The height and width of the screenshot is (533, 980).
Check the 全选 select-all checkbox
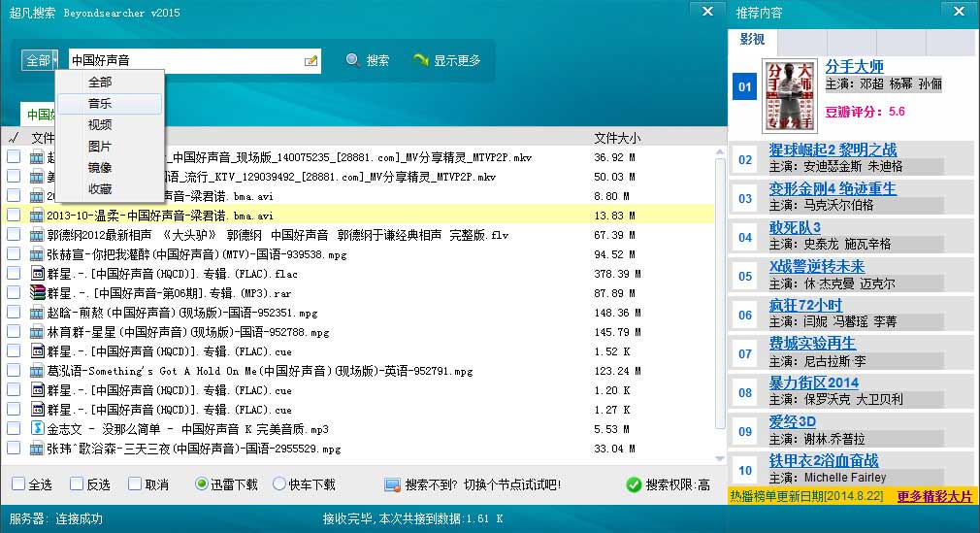coord(18,483)
